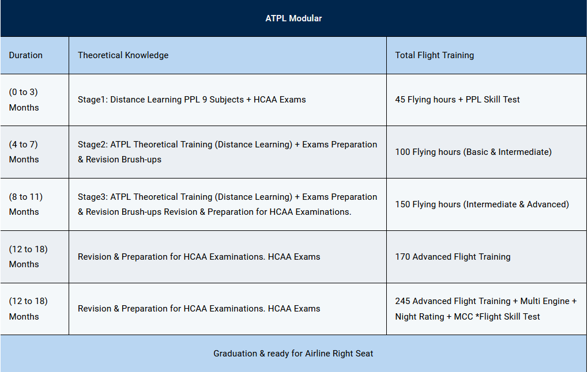Click the HCAA Revision cell in the 245 Advanced row

199,309
